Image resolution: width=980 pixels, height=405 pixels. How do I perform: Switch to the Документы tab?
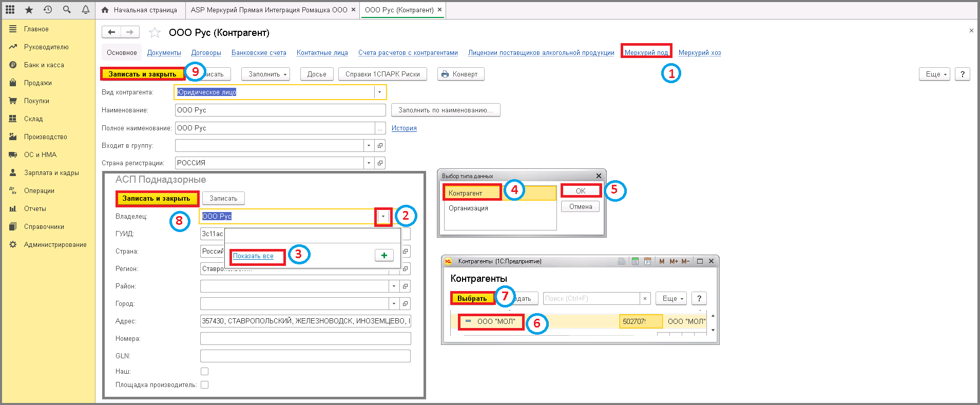164,52
